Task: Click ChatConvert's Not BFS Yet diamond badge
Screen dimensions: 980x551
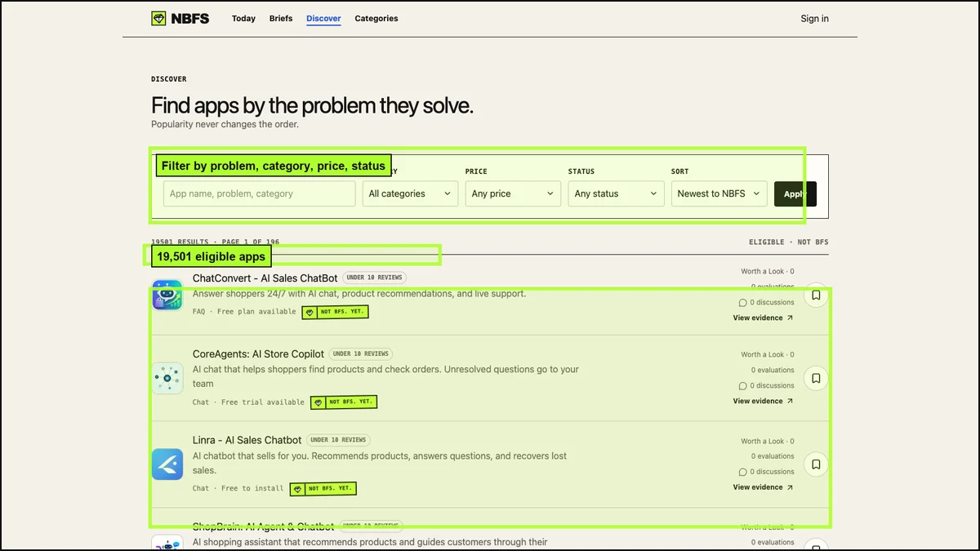Action: point(335,312)
